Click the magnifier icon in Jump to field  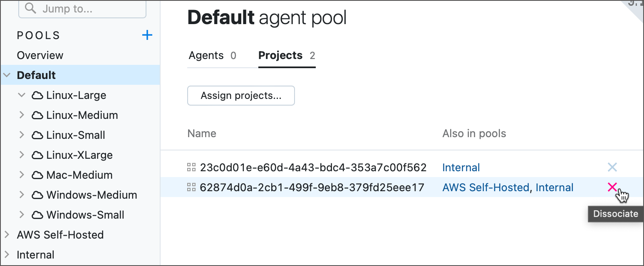29,7
